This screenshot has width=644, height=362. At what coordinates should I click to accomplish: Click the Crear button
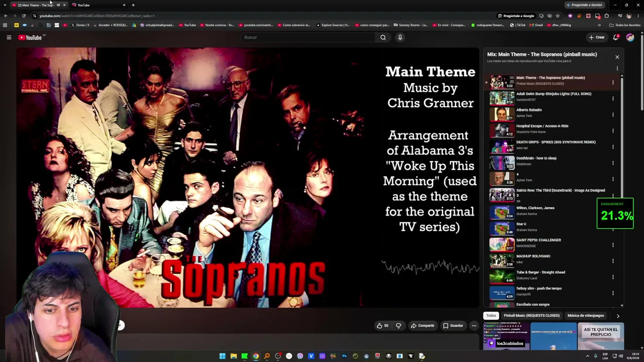[597, 37]
